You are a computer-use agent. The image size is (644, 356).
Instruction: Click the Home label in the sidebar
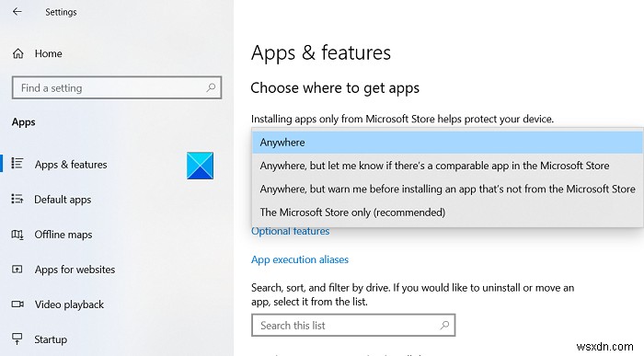(49, 53)
